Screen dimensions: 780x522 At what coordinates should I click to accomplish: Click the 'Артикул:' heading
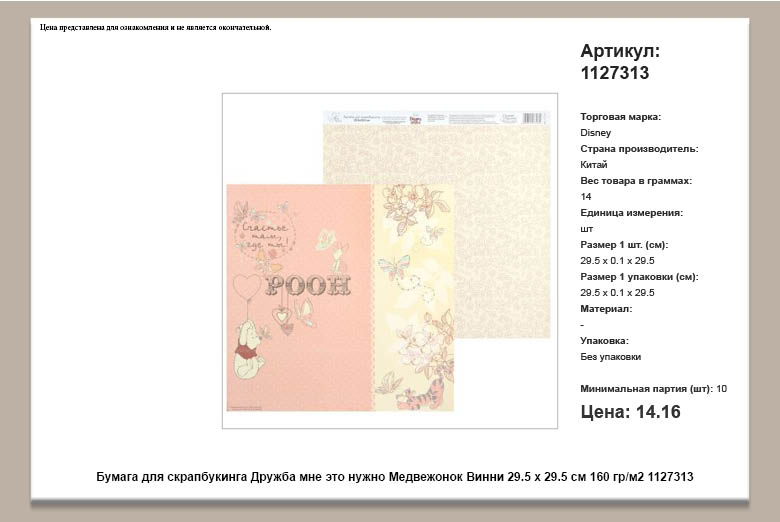[620, 51]
